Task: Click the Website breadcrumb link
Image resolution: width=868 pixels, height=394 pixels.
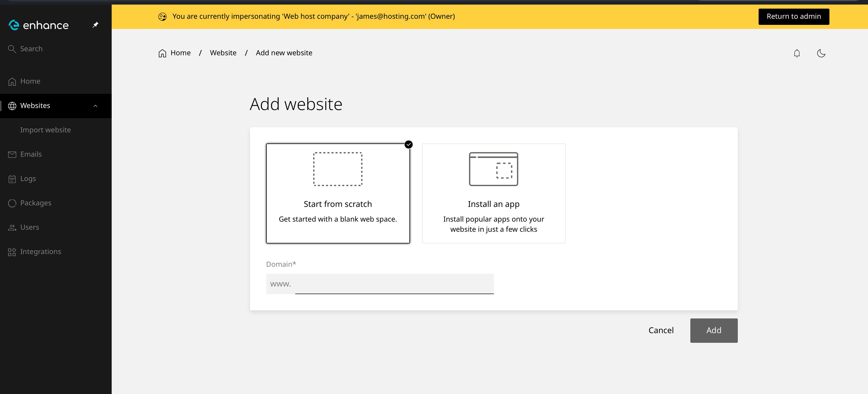Action: click(223, 53)
